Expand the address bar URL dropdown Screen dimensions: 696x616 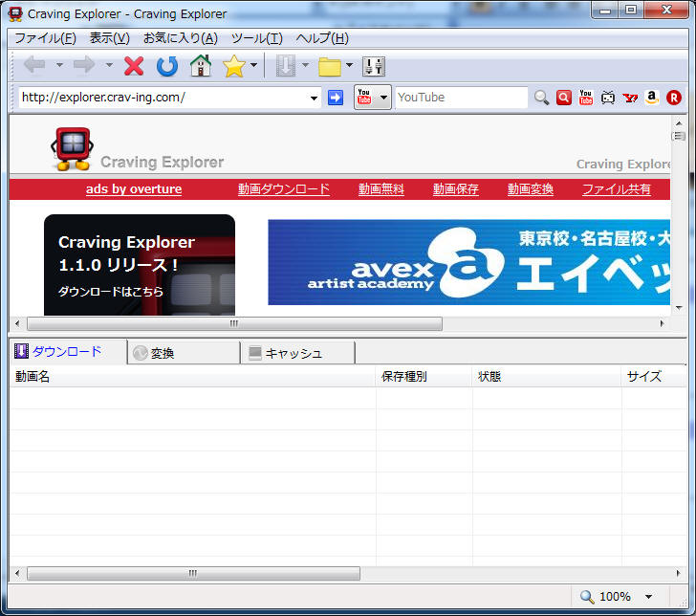point(315,98)
